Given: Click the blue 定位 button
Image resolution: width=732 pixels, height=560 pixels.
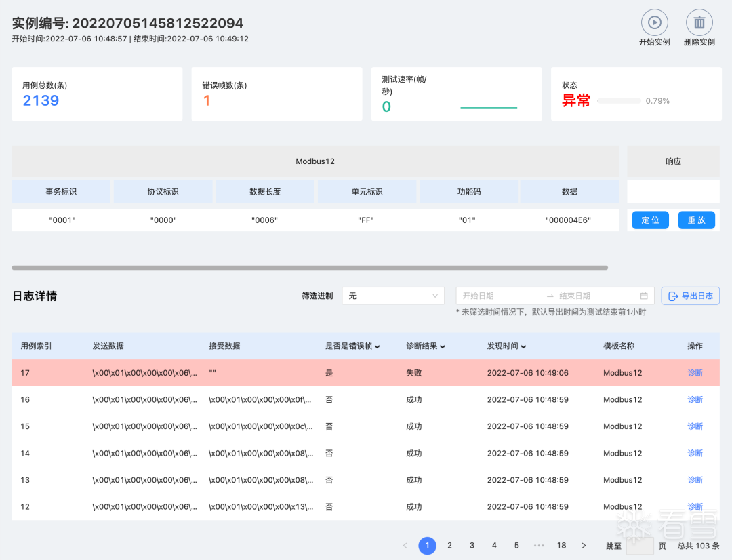Looking at the screenshot, I should (x=650, y=220).
